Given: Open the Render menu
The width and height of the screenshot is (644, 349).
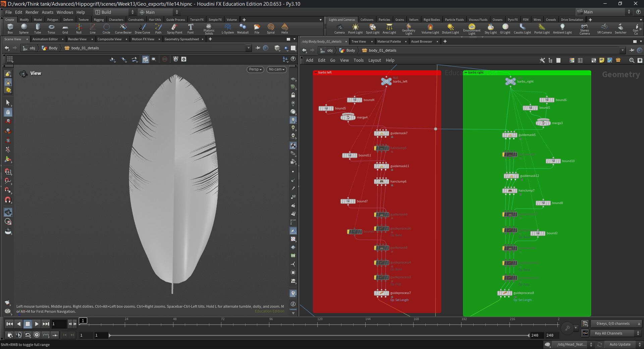Looking at the screenshot, I should pyautogui.click(x=32, y=12).
